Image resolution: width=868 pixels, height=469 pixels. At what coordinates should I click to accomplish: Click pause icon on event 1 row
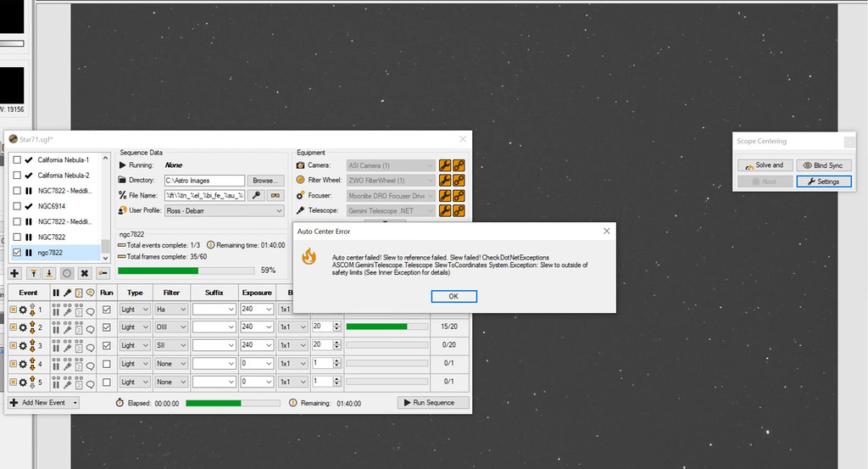coord(56,310)
